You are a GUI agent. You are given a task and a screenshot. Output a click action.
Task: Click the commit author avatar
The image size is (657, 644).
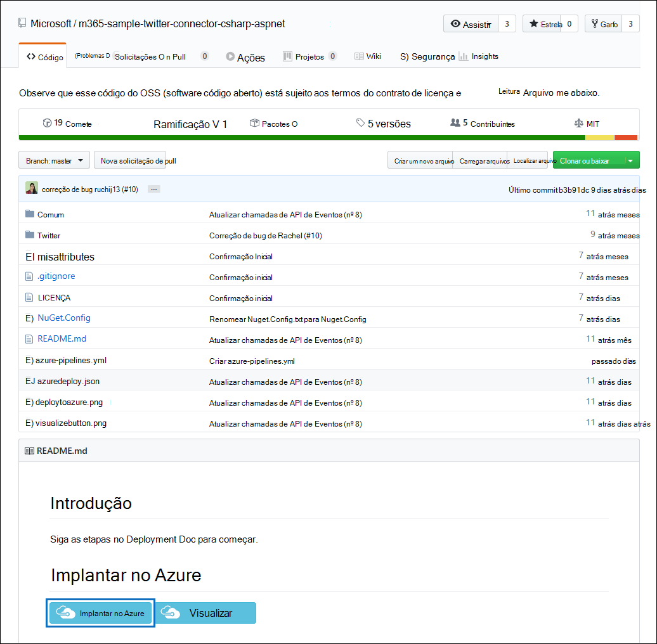click(32, 188)
